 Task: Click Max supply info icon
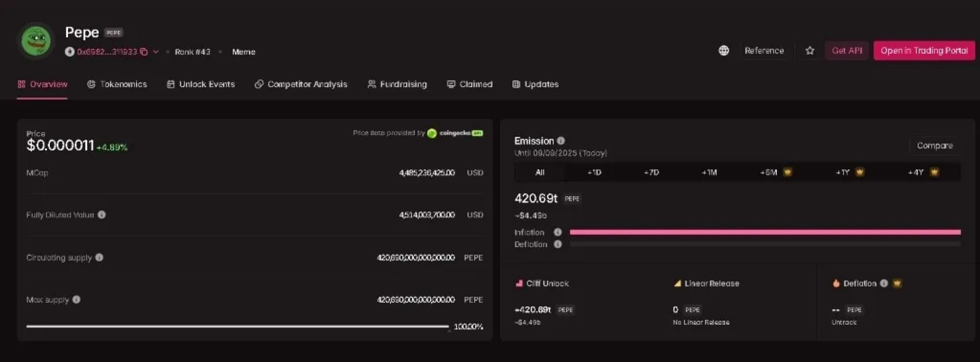(76, 299)
